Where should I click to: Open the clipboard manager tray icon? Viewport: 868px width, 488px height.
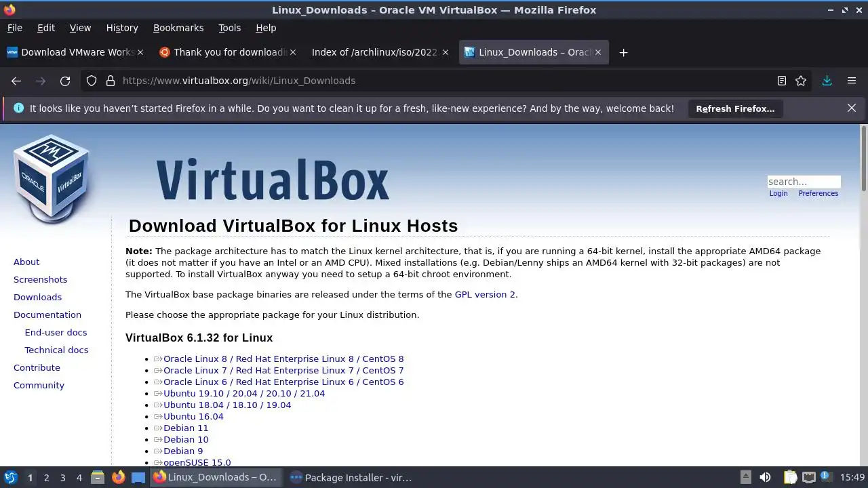click(790, 477)
